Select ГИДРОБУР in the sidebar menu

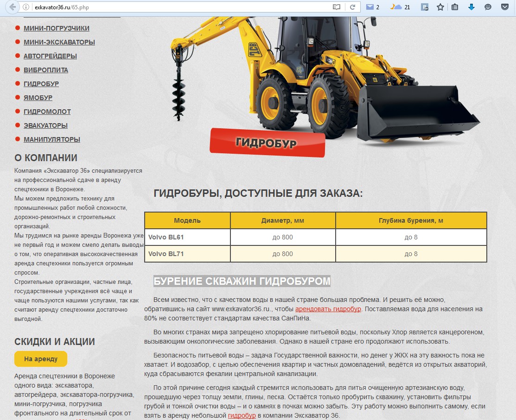(x=41, y=84)
